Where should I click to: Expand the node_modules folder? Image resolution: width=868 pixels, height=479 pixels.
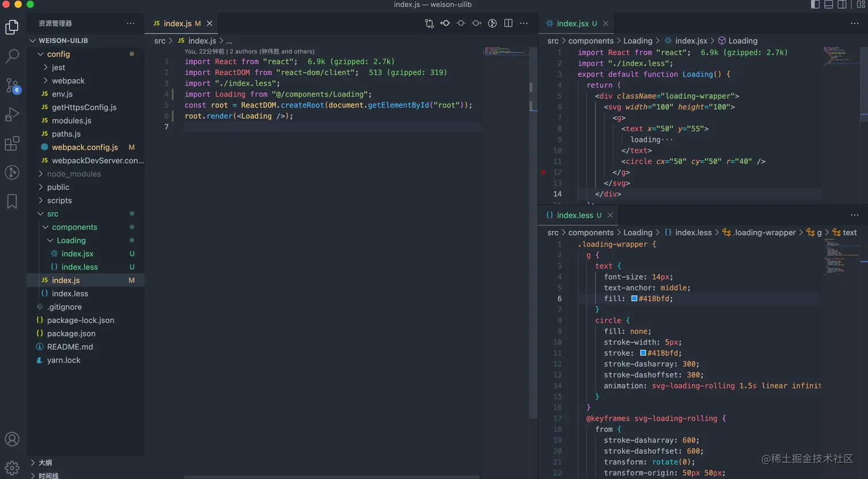[x=73, y=174]
